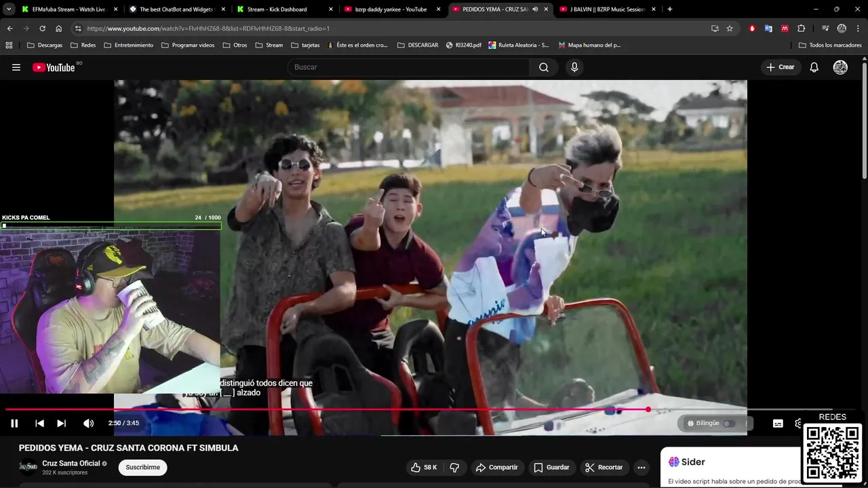Reload the page with the refresh icon
Viewport: 868px width, 488px height.
[x=42, y=28]
